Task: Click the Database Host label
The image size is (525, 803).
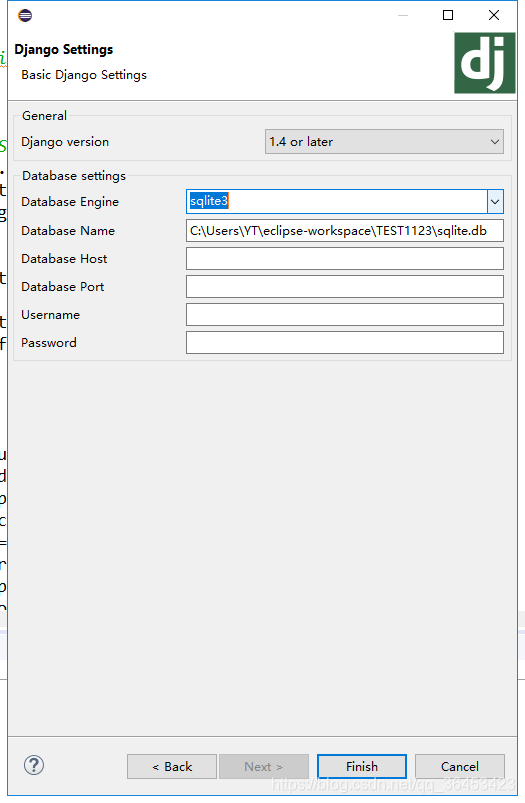Action: click(64, 259)
